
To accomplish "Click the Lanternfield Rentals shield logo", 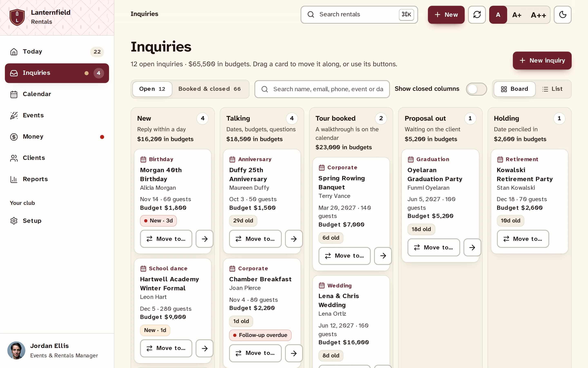I will point(17,17).
